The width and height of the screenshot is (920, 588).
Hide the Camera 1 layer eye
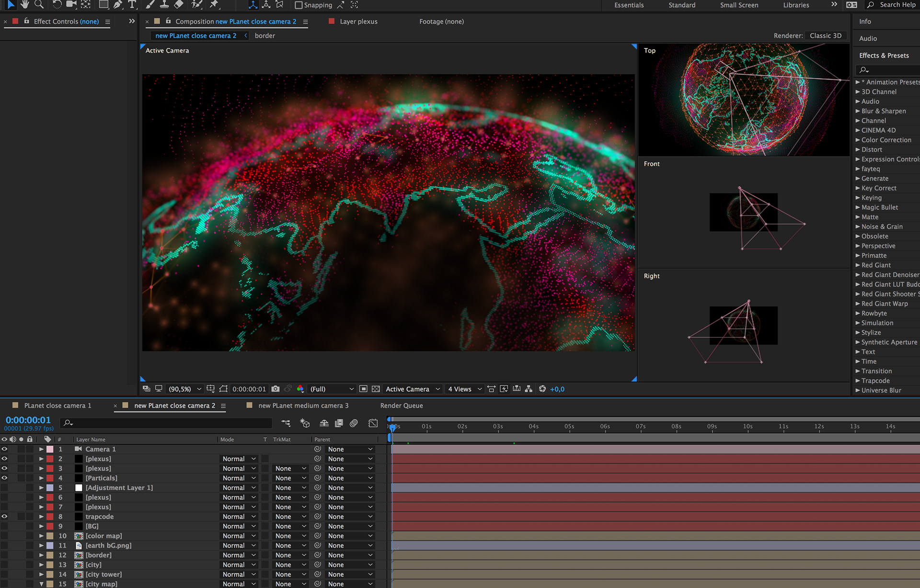(x=4, y=449)
